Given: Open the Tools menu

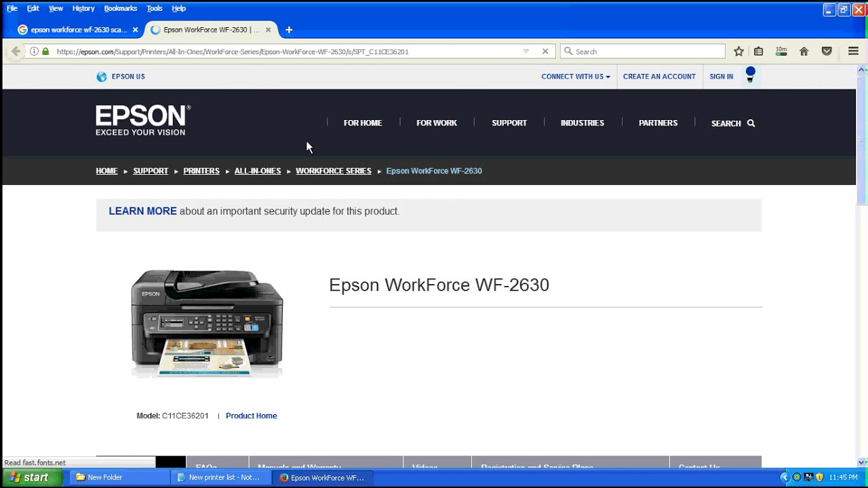Looking at the screenshot, I should coord(155,9).
